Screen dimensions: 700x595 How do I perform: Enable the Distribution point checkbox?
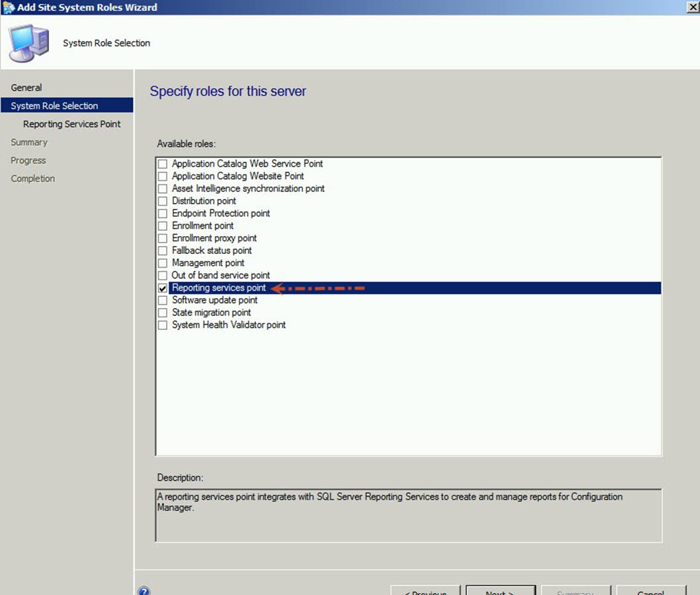click(163, 201)
